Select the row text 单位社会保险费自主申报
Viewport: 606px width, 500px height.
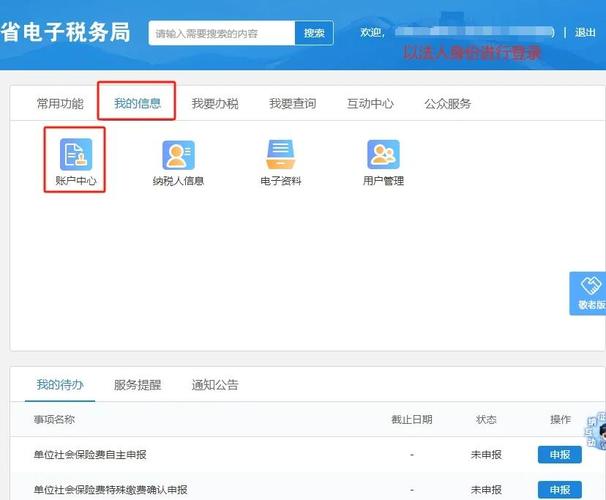tap(90, 454)
